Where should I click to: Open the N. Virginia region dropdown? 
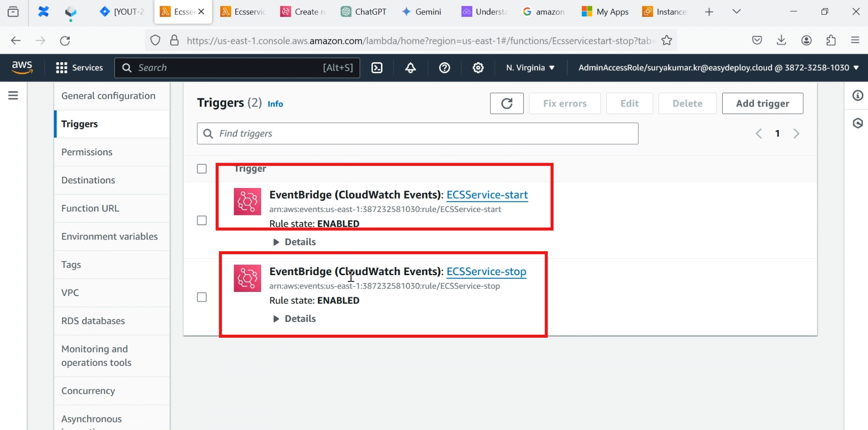530,68
